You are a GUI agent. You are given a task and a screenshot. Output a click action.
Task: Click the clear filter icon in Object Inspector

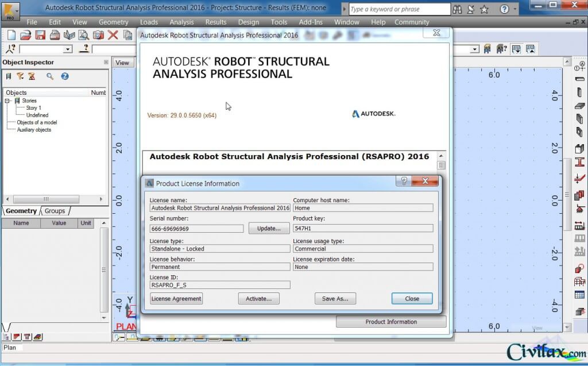point(32,76)
